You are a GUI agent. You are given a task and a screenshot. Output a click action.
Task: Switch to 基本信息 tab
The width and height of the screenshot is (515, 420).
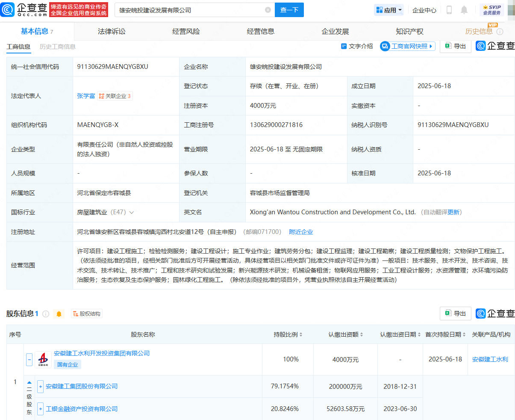pos(37,31)
